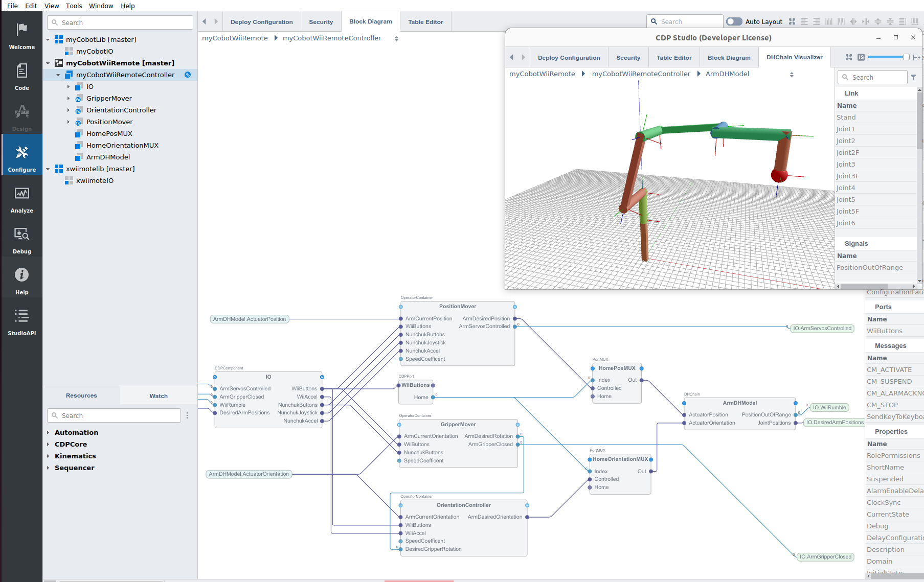Select Joint3 in Link list
The width and height of the screenshot is (924, 582).
[875, 164]
